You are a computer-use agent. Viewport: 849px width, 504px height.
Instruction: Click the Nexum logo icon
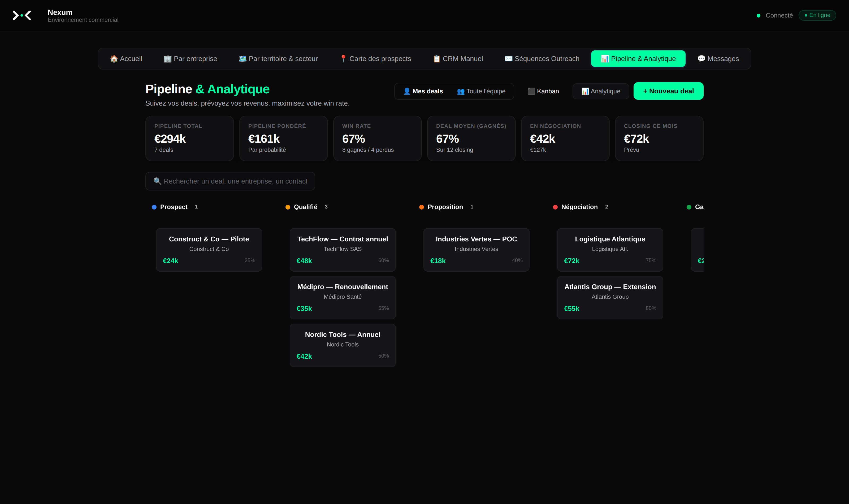[x=22, y=15]
